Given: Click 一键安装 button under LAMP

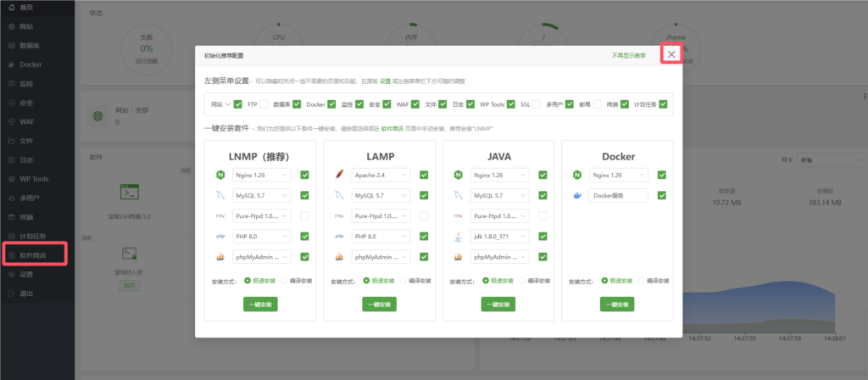Looking at the screenshot, I should point(379,305).
